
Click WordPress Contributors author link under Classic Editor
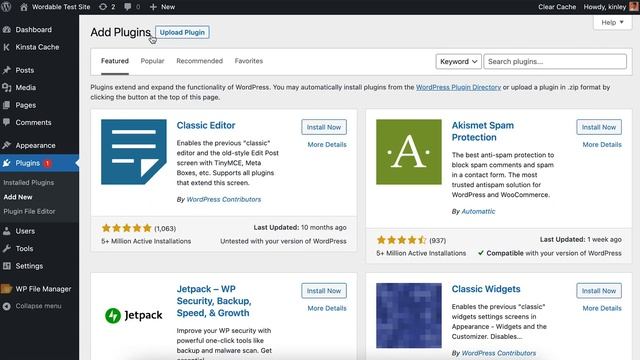[224, 199]
